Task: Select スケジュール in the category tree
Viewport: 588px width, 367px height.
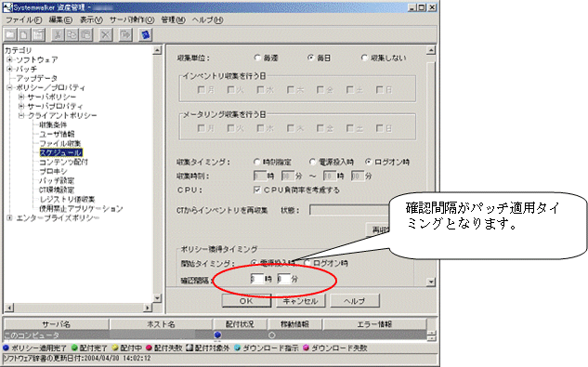Action: 60,152
